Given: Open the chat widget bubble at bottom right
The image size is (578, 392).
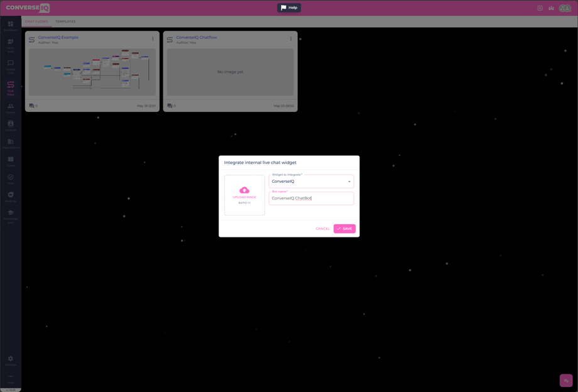Looking at the screenshot, I should (566, 381).
